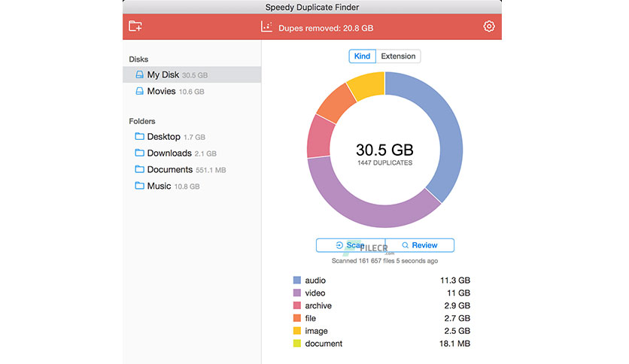Click the audio size value '11.3 GB'
This screenshot has height=364, width=629.
click(x=455, y=281)
